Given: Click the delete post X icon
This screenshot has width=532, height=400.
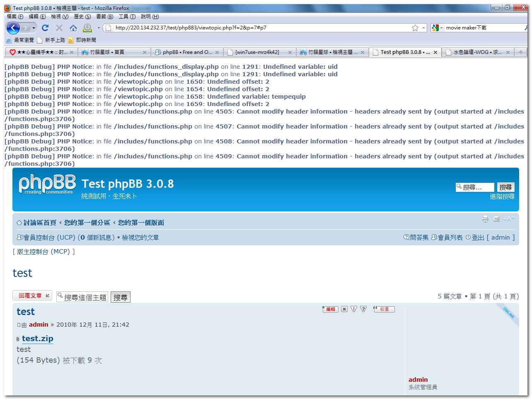Looking at the screenshot, I should [344, 309].
